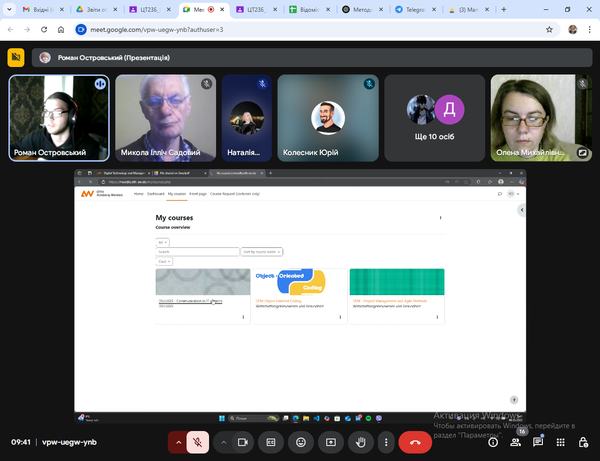Expand camera video settings arrow
The height and width of the screenshot is (461, 600).
224,441
